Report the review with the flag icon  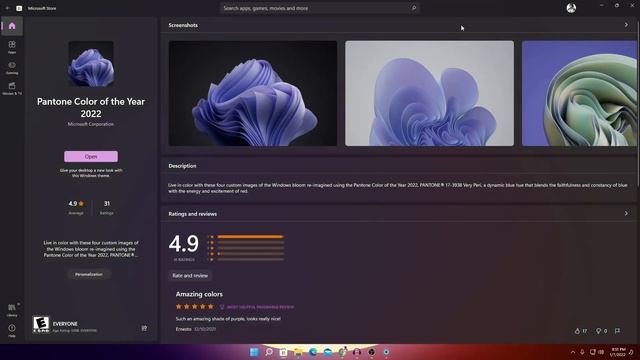tap(618, 331)
